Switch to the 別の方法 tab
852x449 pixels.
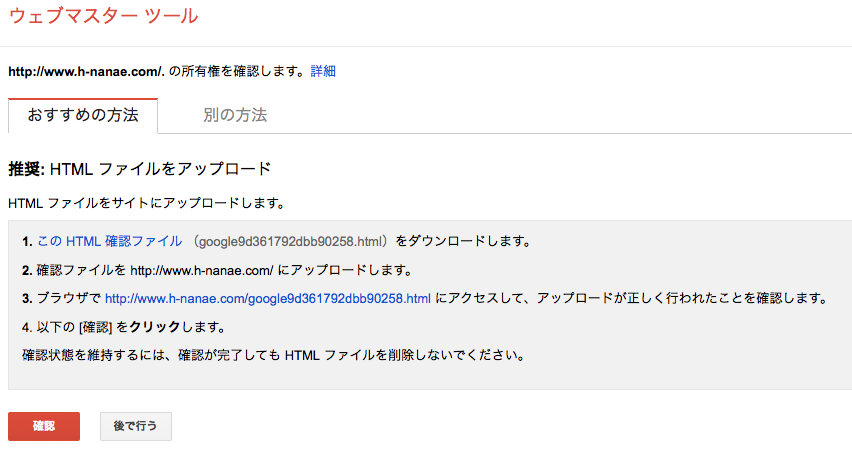(x=235, y=115)
